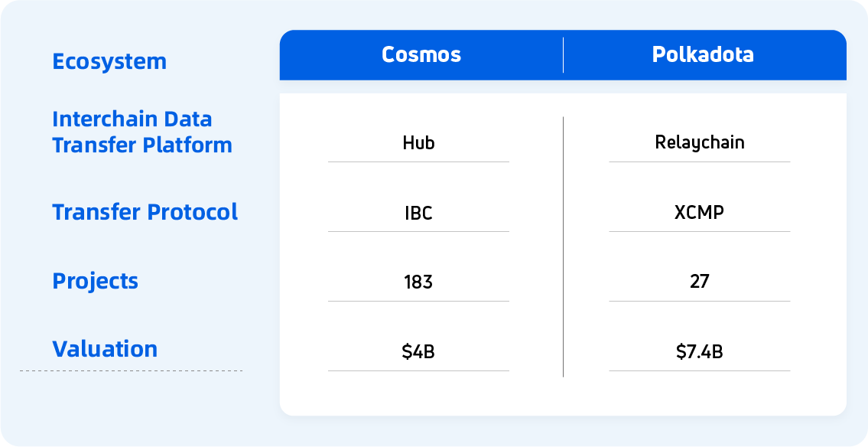Click the 27 projects value
The image size is (868, 447).
pos(700,282)
